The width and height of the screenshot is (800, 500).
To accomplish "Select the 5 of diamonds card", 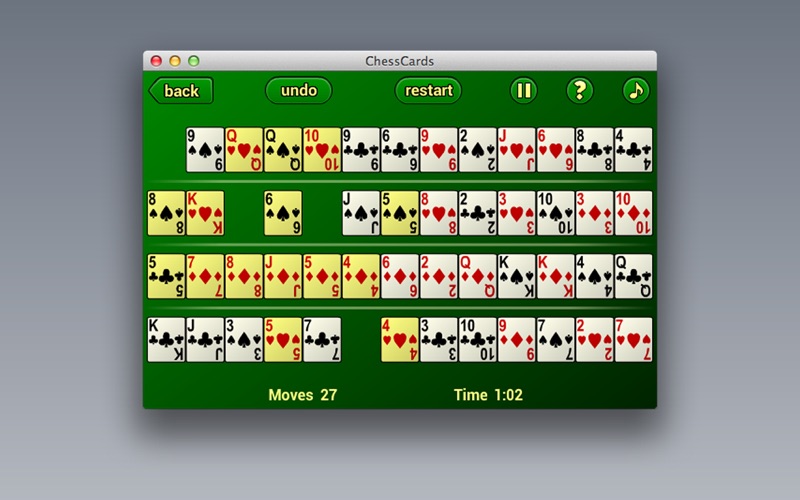I will click(x=322, y=277).
